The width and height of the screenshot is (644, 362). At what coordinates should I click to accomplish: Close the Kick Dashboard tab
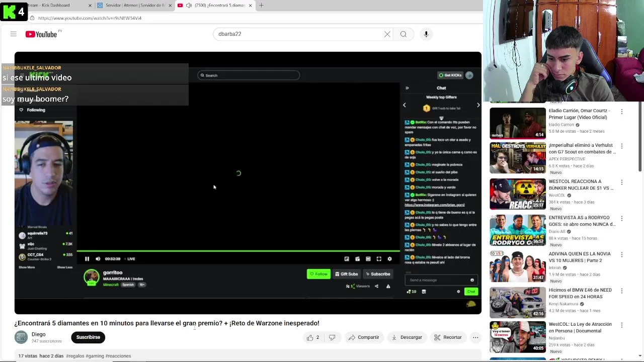pos(90,5)
